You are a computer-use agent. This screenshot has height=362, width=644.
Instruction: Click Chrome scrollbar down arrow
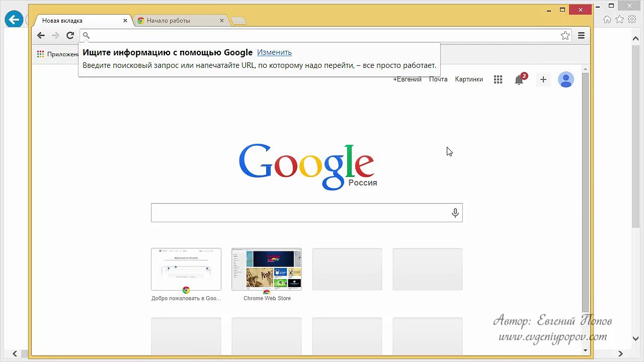pos(585,350)
